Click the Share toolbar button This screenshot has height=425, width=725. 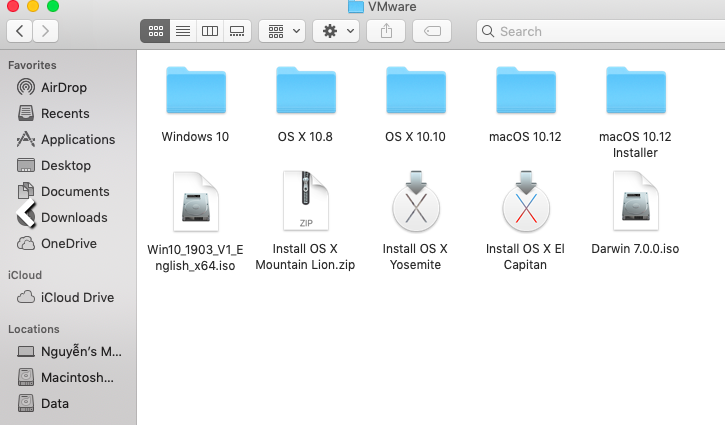[386, 31]
